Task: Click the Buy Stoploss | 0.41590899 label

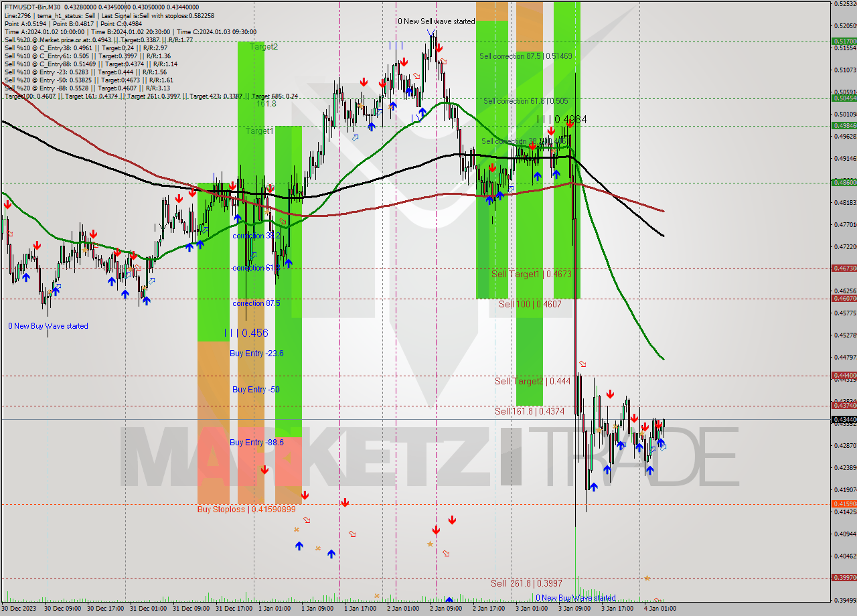Action: [x=246, y=509]
